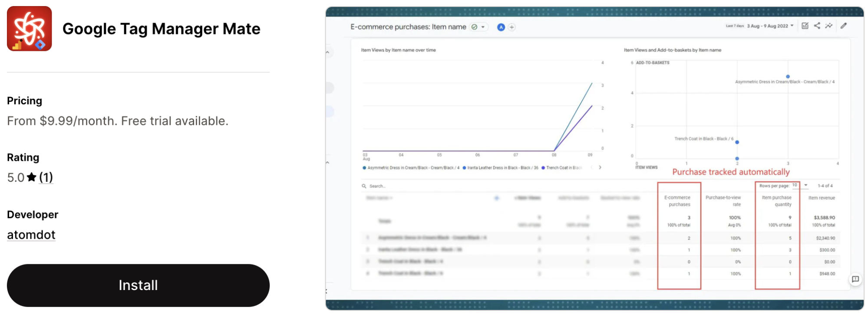Install the Google Tag Manager Mate app

(138, 285)
